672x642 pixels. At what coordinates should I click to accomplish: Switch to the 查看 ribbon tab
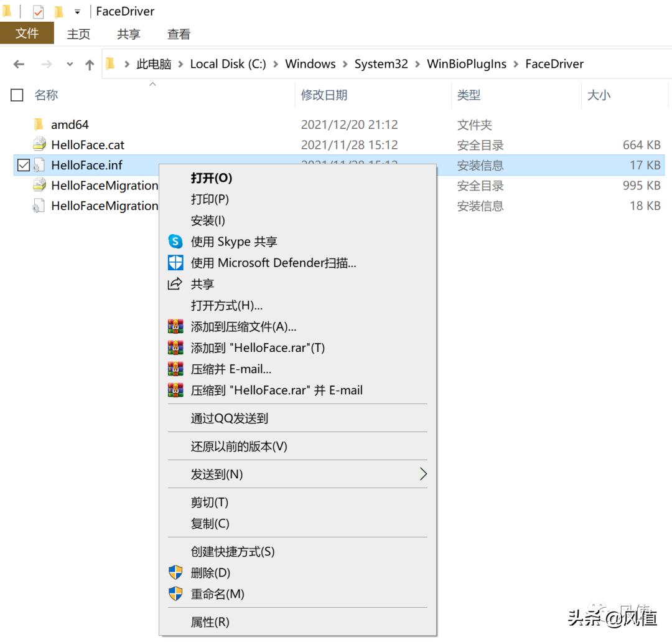[x=178, y=34]
